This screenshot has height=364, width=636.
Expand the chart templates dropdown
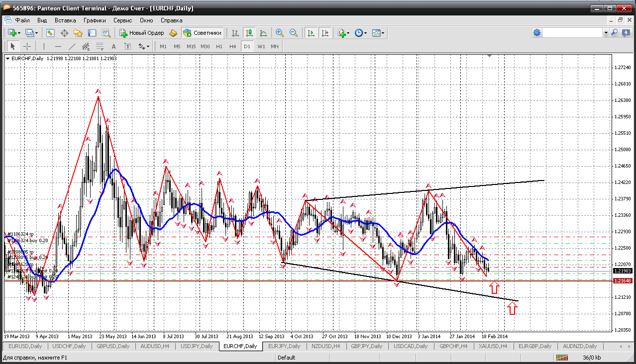(x=383, y=33)
